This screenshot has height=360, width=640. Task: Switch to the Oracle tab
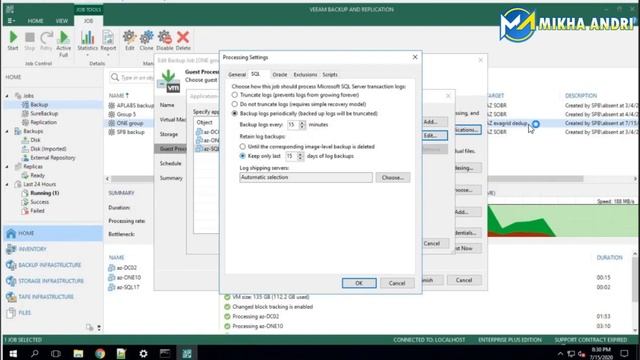pyautogui.click(x=280, y=75)
